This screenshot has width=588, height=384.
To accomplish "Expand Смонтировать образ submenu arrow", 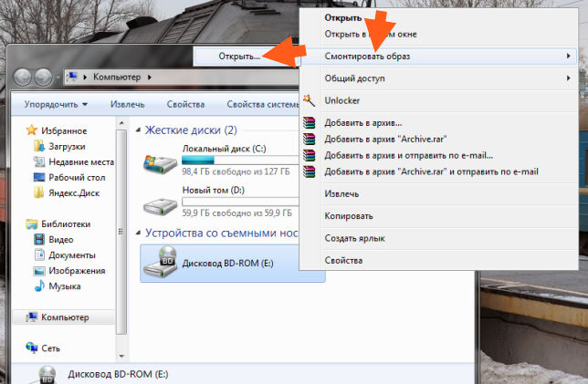I will click(x=568, y=57).
